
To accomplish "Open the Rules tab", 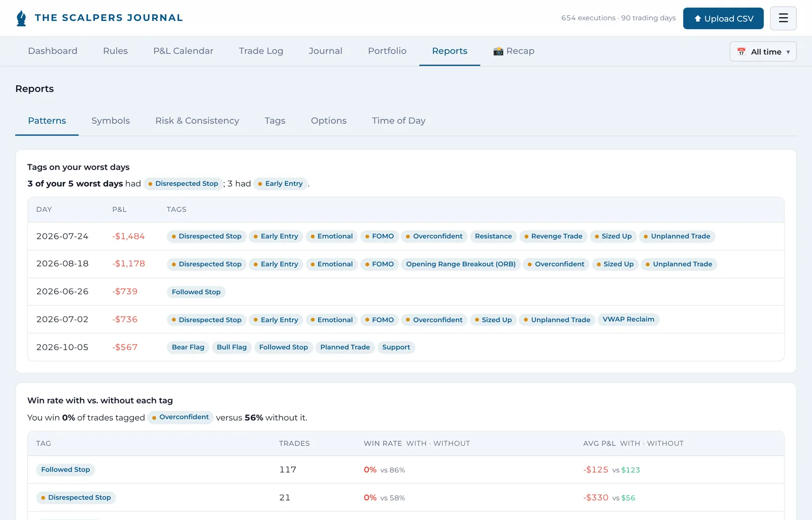I will point(115,51).
